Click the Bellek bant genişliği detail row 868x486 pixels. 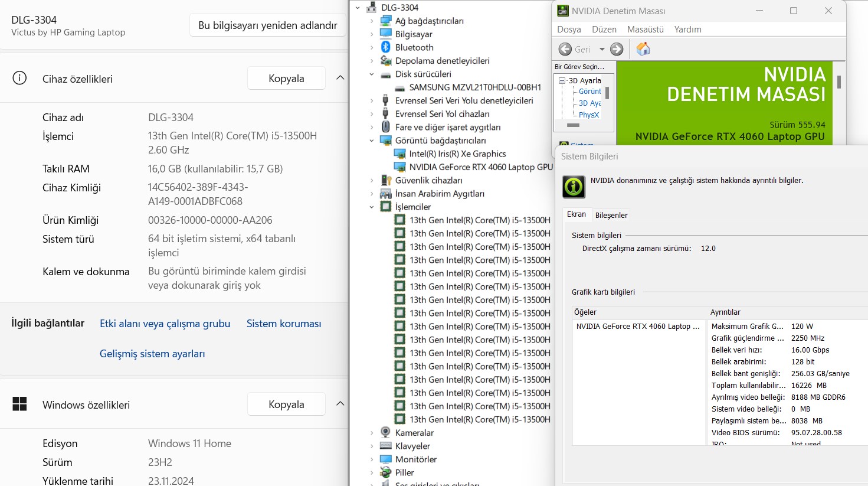point(788,374)
